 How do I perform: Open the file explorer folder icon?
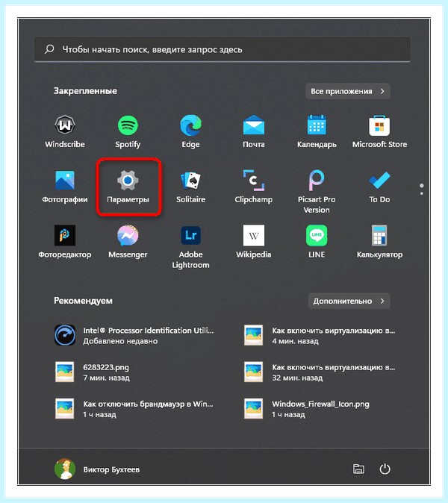pyautogui.click(x=358, y=469)
